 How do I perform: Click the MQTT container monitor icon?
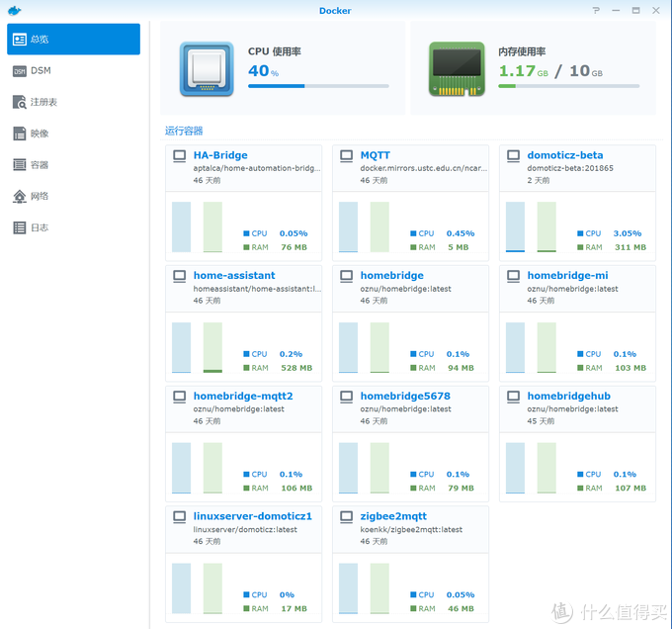click(x=347, y=155)
